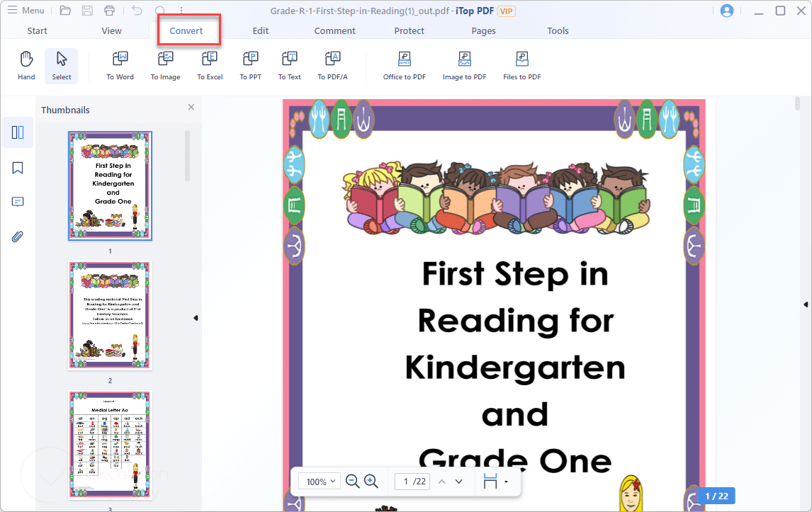This screenshot has height=512, width=812.
Task: Click the Redo arrow icon
Action: pos(160,11)
